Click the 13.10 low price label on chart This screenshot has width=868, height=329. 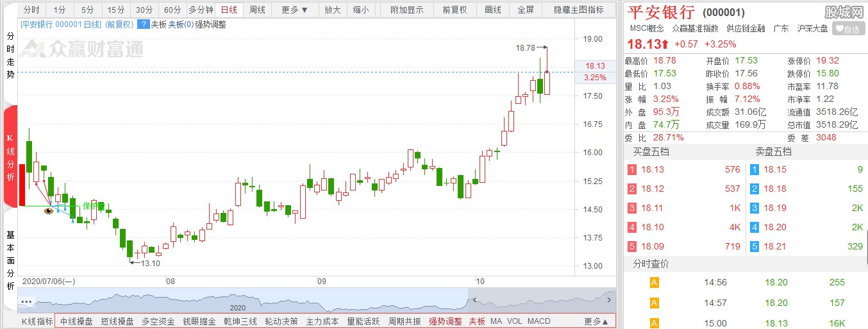coord(151,263)
